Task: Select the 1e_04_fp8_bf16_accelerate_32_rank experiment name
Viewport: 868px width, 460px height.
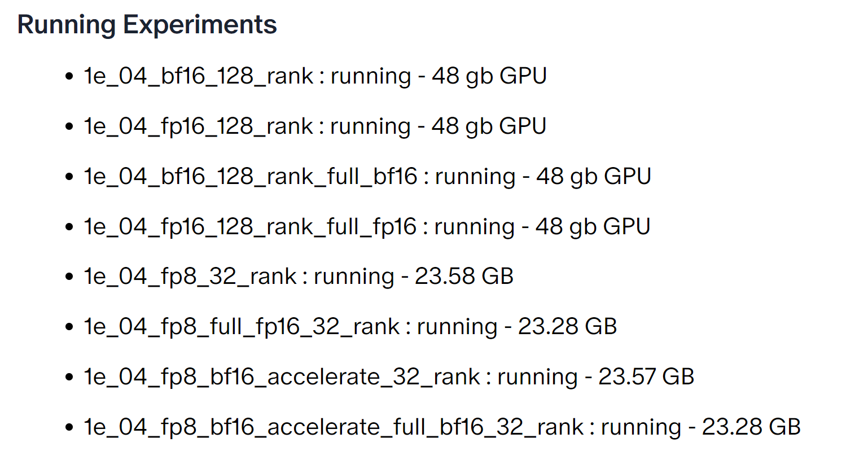Action: point(282,377)
